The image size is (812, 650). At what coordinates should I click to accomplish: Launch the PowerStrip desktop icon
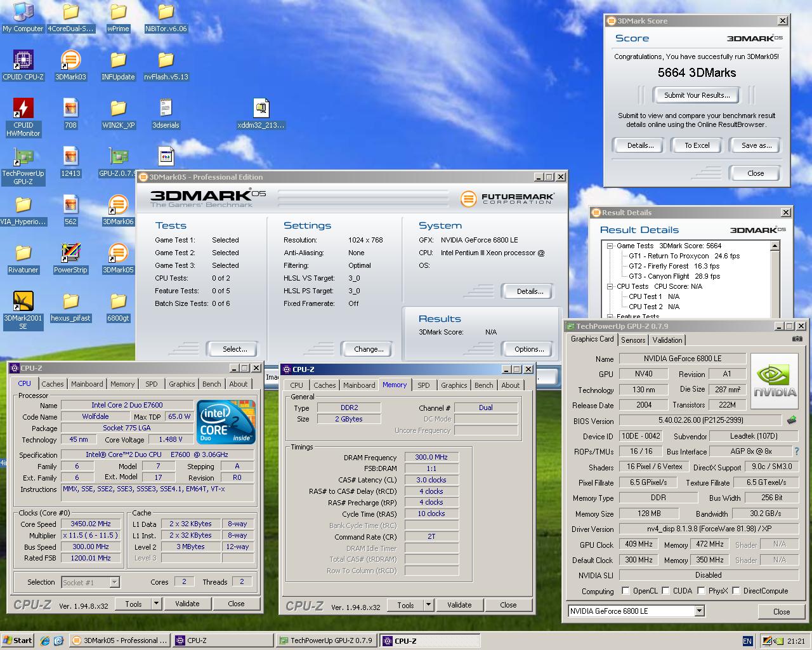pyautogui.click(x=70, y=258)
